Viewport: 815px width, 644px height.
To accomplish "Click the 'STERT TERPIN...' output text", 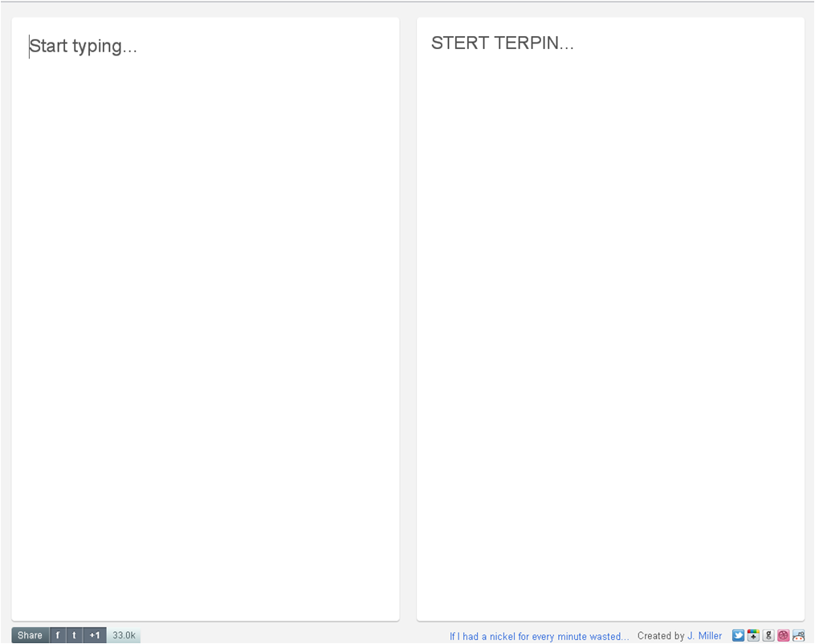I will (x=502, y=43).
